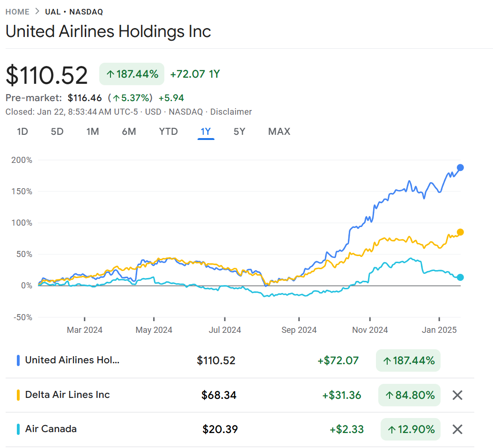Click the teal Air Canada endpoint dot

(x=460, y=277)
